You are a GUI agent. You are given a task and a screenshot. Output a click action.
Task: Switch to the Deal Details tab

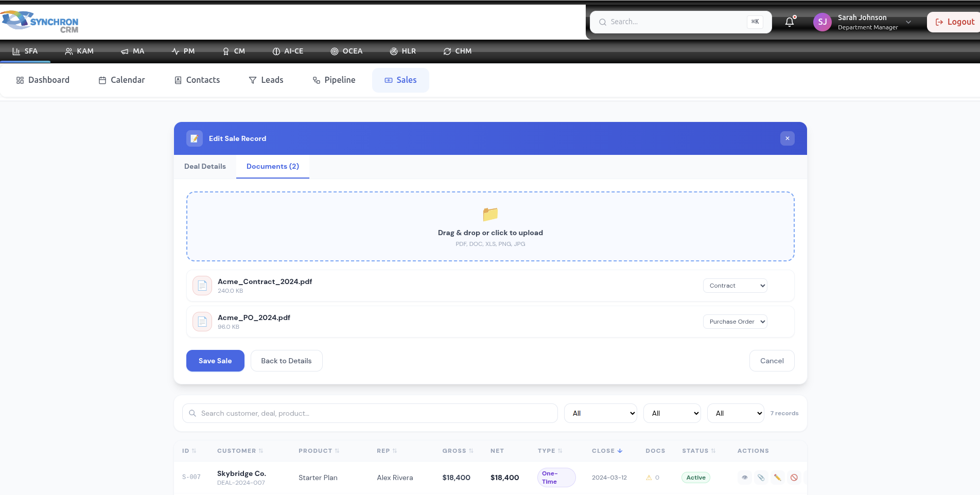205,166
